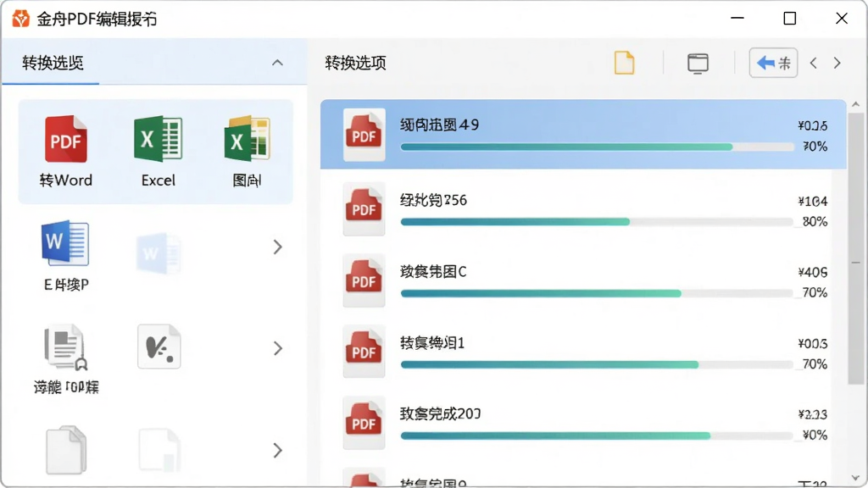
Task: Select the file name ending 256
Action: click(433, 200)
